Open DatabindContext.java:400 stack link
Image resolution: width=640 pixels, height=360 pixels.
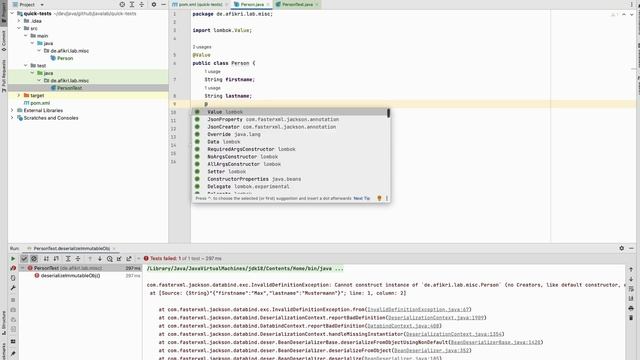point(403,326)
